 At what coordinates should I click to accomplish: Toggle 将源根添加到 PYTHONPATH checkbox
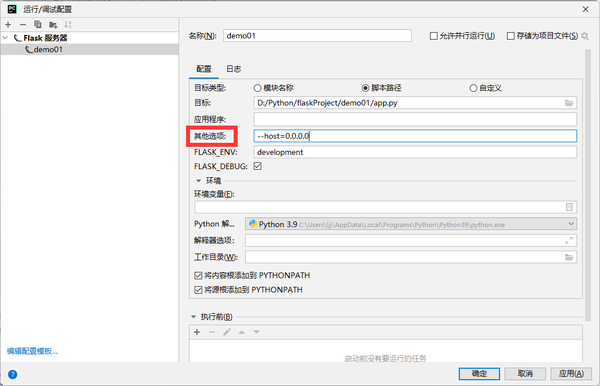[198, 290]
